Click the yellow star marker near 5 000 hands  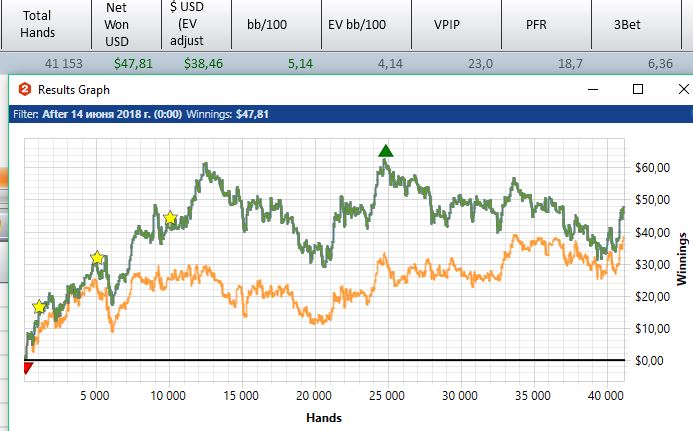coord(97,257)
